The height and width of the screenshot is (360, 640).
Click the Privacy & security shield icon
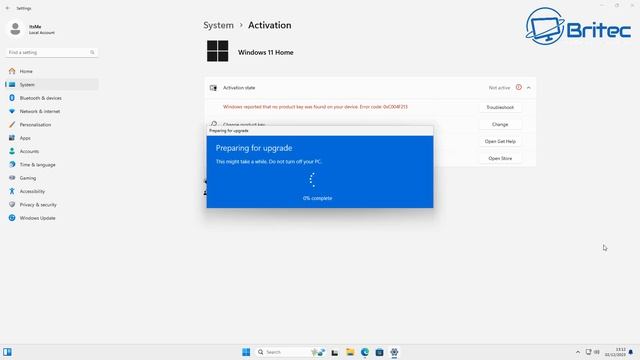click(x=12, y=204)
